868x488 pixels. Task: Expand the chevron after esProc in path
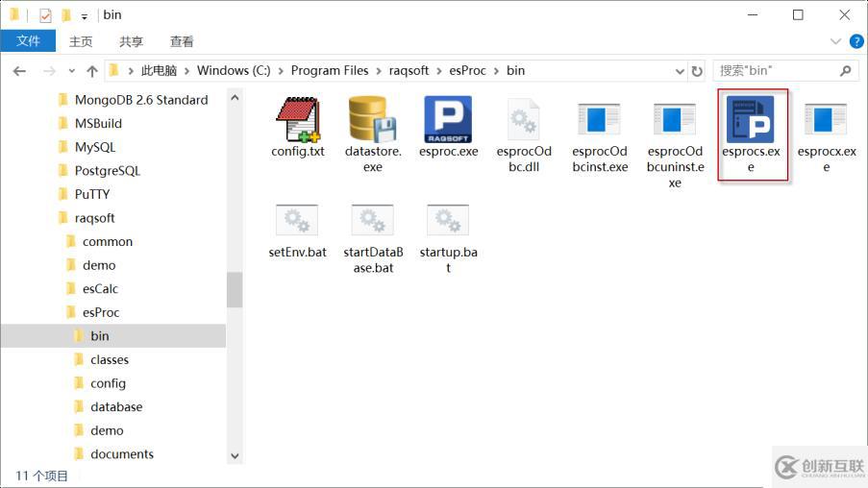point(496,71)
